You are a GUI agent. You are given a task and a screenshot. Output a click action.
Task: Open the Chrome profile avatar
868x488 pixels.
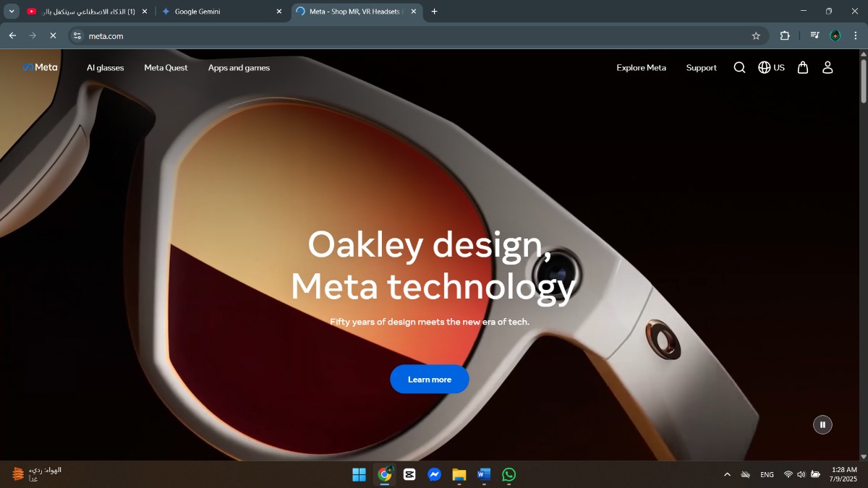[835, 35]
